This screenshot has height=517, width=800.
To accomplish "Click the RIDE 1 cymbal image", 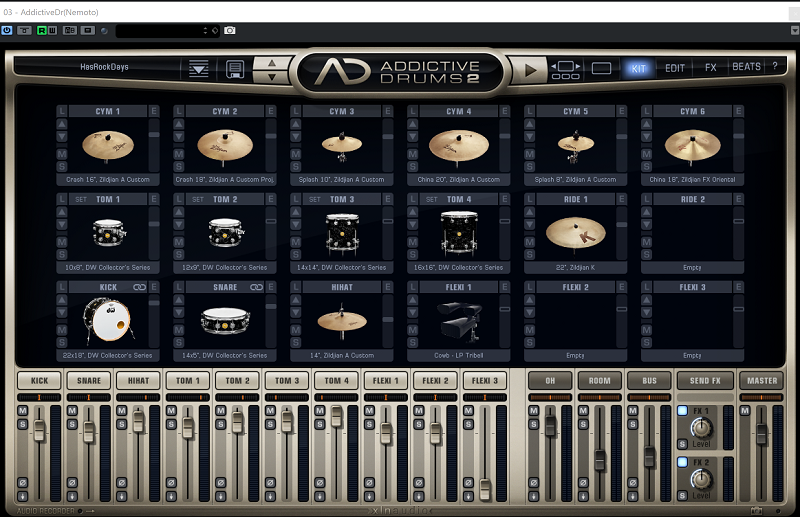I will (576, 233).
